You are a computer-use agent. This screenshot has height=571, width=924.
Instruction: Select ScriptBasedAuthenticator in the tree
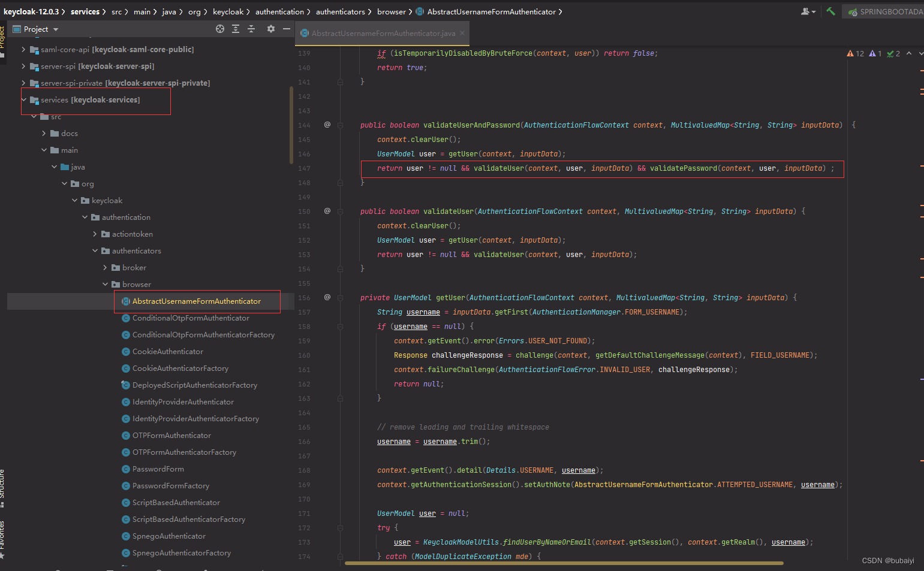176,503
